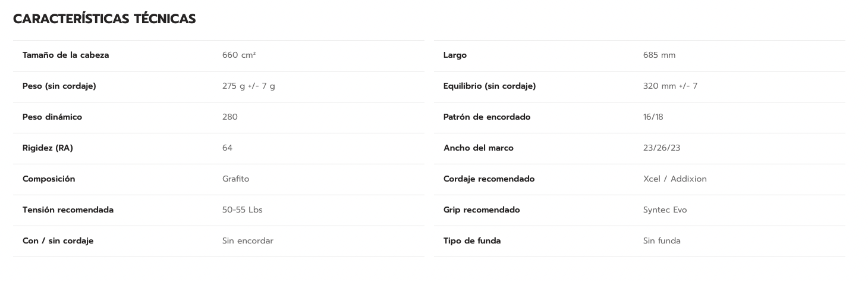This screenshot has height=281, width=868.
Task: Click the "Tamaño de la cabeza" label
Action: pos(65,55)
